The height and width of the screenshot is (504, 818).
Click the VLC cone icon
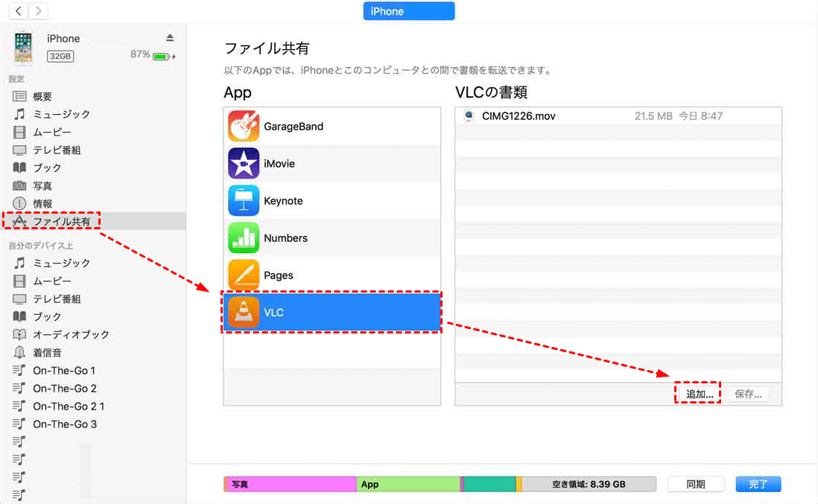243,312
